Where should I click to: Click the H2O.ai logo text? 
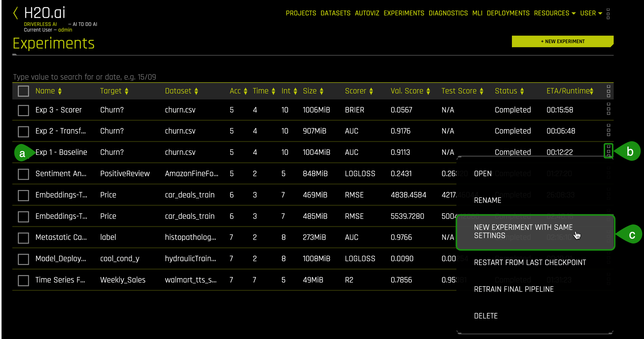[x=45, y=13]
